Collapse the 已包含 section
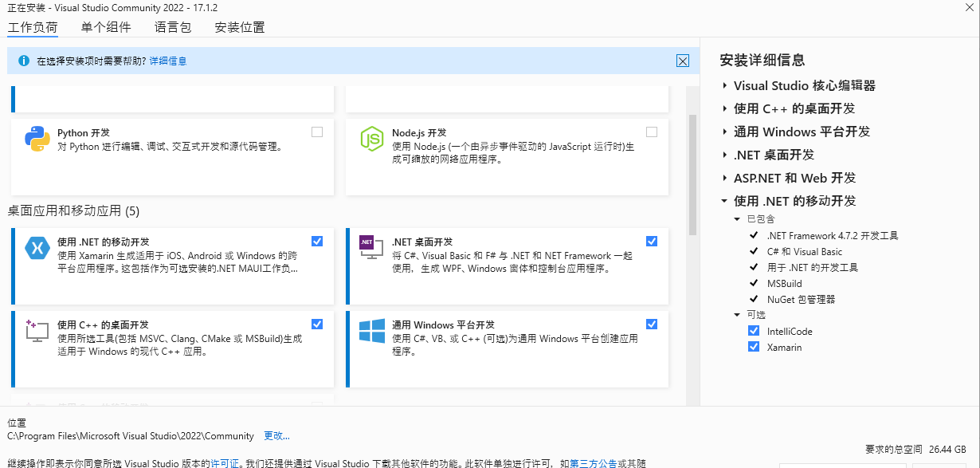This screenshot has width=980, height=468. (738, 218)
